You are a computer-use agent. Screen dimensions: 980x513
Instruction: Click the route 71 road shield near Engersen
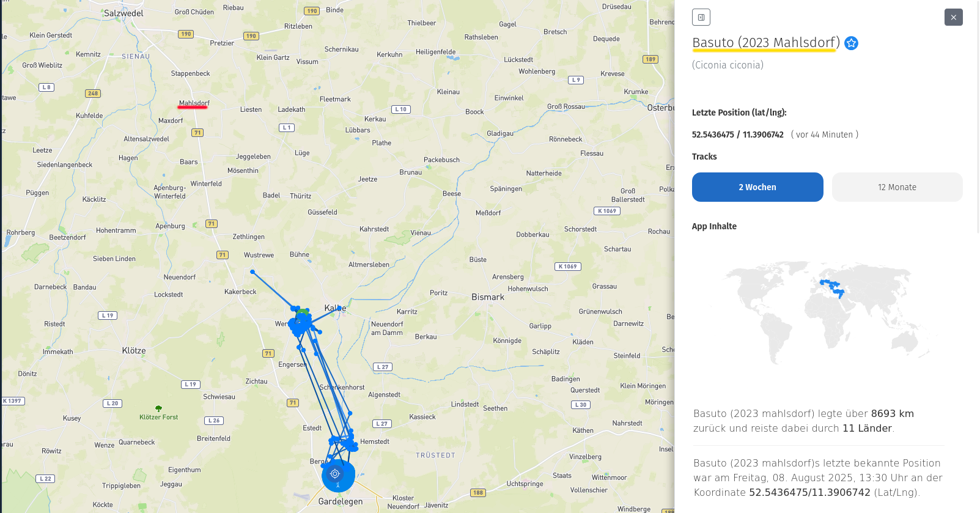[x=268, y=353]
